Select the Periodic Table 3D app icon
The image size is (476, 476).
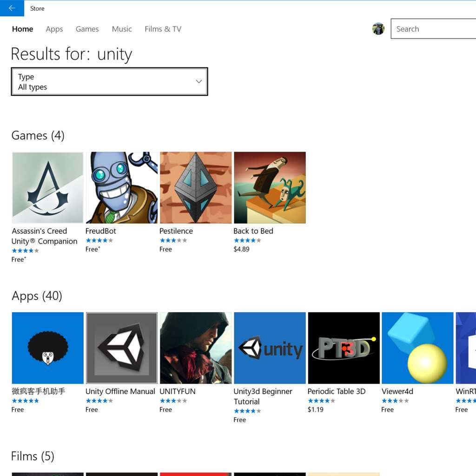click(x=344, y=348)
